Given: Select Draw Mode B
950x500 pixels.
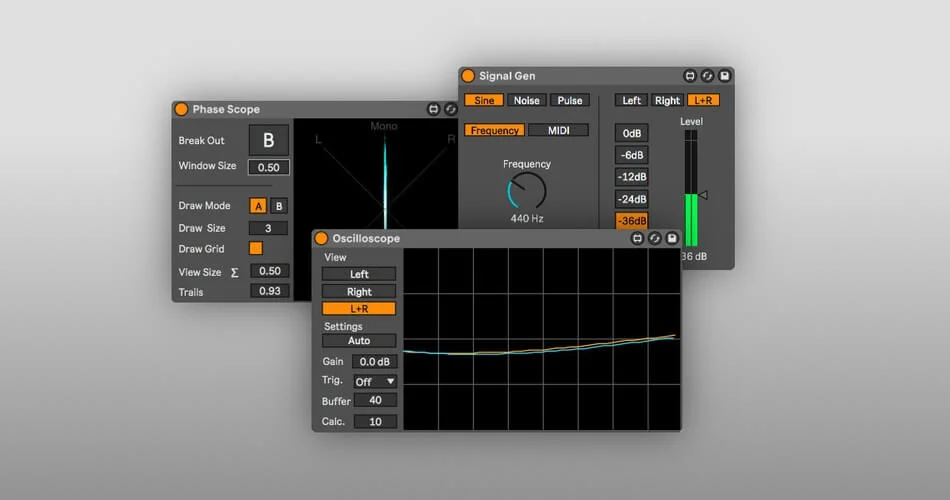Looking at the screenshot, I should 279,206.
